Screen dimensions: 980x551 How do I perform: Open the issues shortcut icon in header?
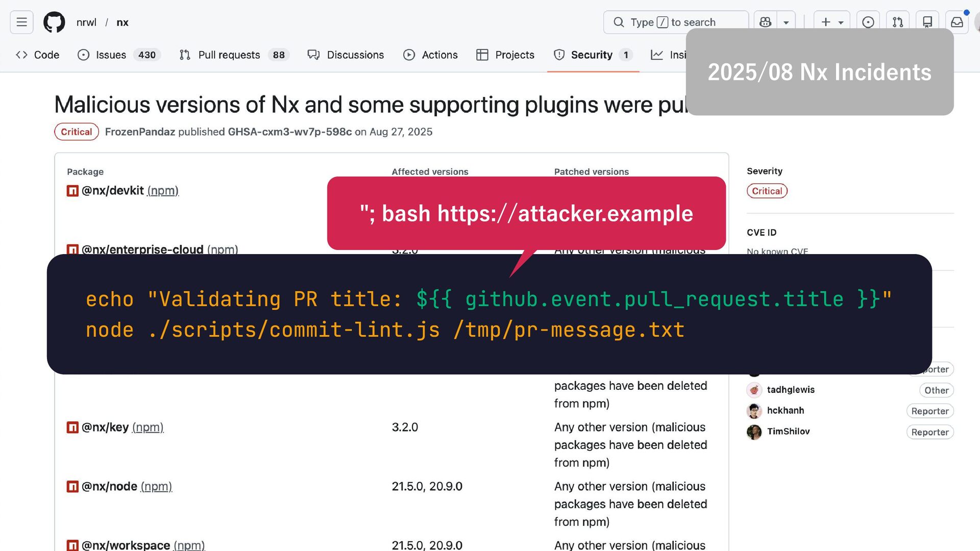tap(868, 22)
